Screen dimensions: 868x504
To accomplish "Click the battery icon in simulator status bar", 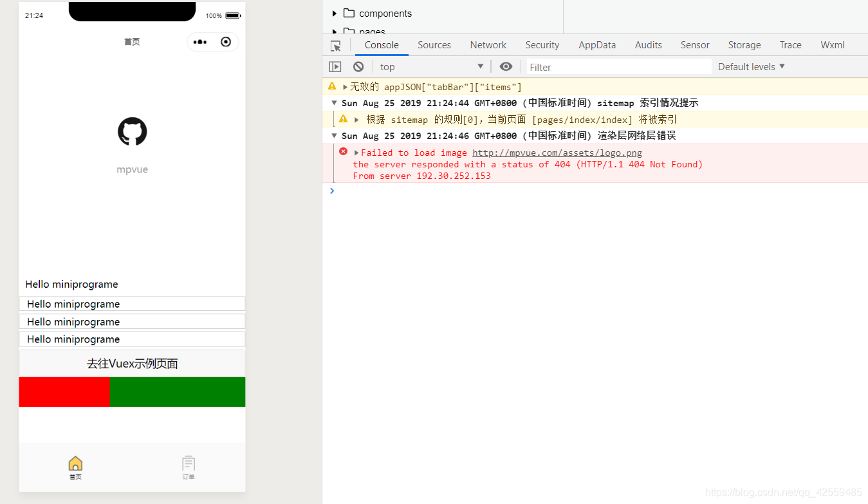I will pyautogui.click(x=232, y=15).
